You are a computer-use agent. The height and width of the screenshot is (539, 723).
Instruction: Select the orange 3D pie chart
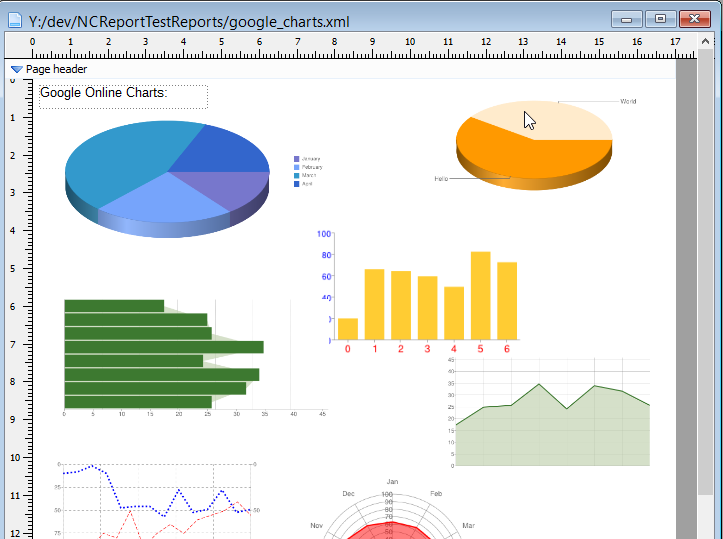point(534,145)
